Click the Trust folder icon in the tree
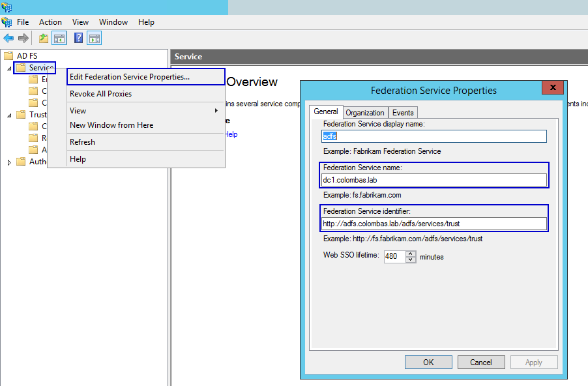 [21, 114]
